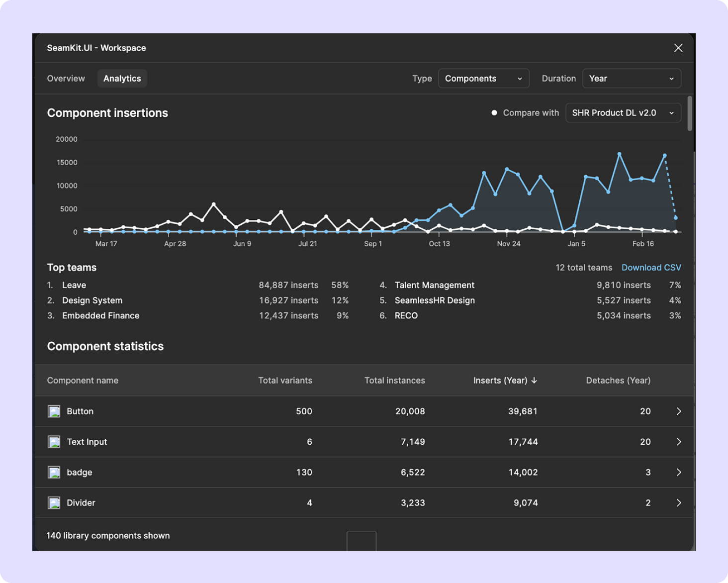Open the Type Components dropdown
Screen dimensions: 728x583
(x=483, y=79)
